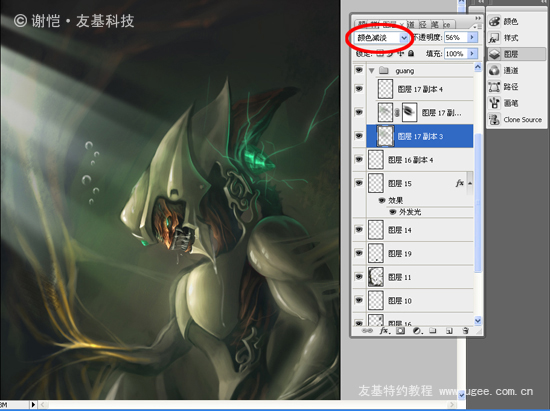Switch to the Clone Source 'ce' tab
This screenshot has height=411, width=550.
pyautogui.click(x=448, y=25)
